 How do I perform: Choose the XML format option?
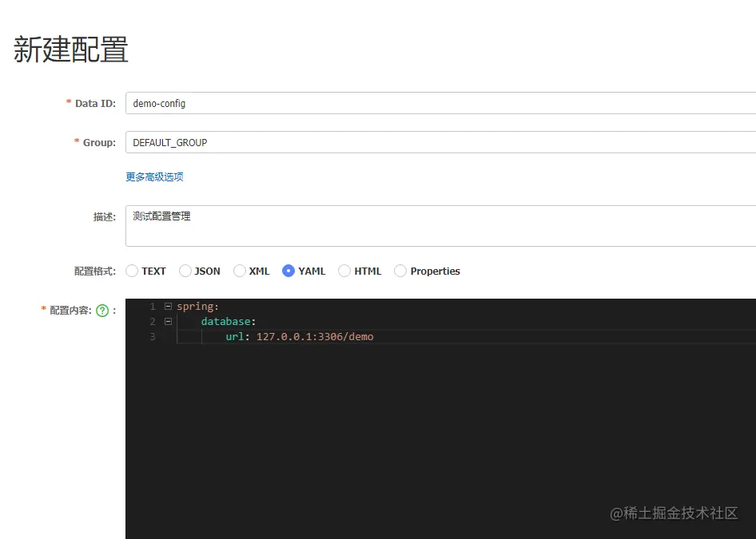pos(240,271)
